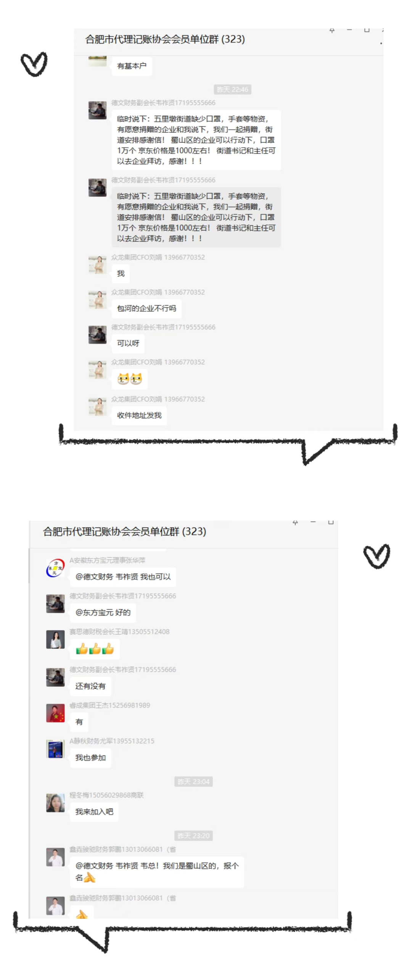Click the two cat emoji message
Image resolution: width=412 pixels, height=980 pixels.
click(x=130, y=379)
